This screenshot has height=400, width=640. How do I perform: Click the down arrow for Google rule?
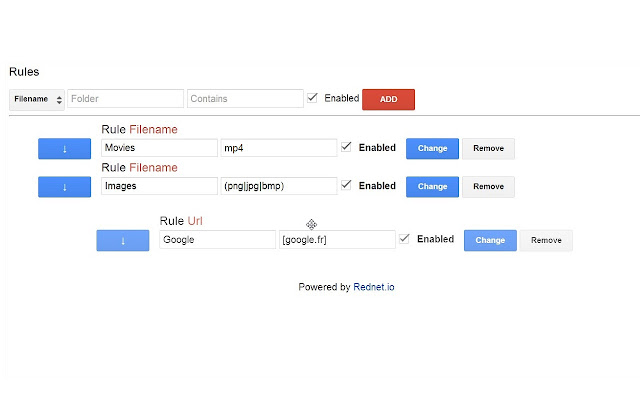[122, 240]
